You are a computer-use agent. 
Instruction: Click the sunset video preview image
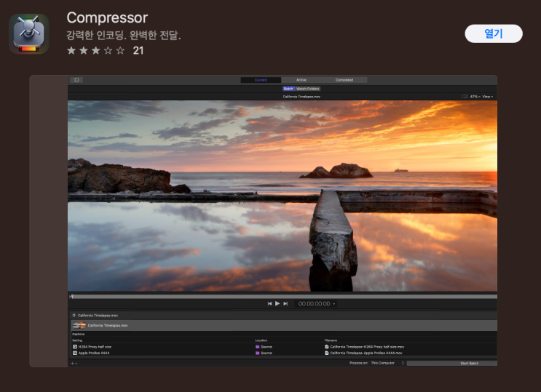pos(283,196)
